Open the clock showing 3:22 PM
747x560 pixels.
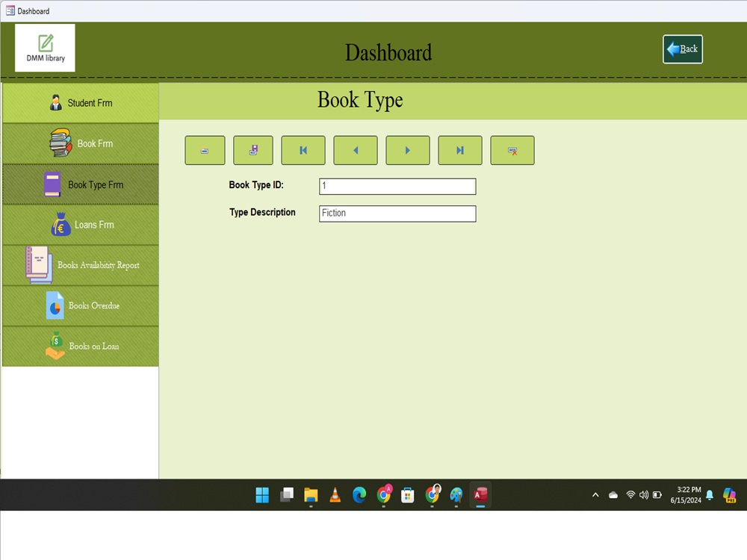(x=686, y=495)
